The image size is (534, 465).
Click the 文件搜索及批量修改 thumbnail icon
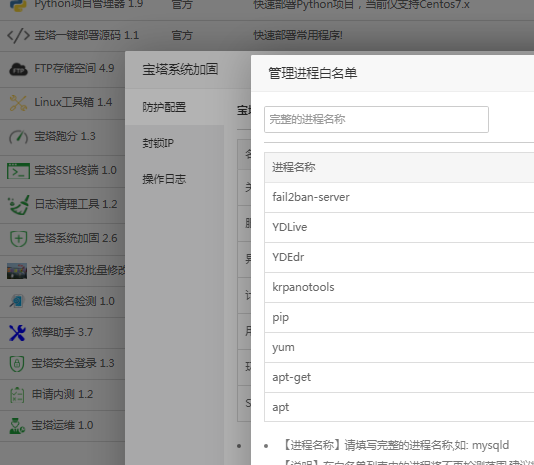pyautogui.click(x=17, y=271)
